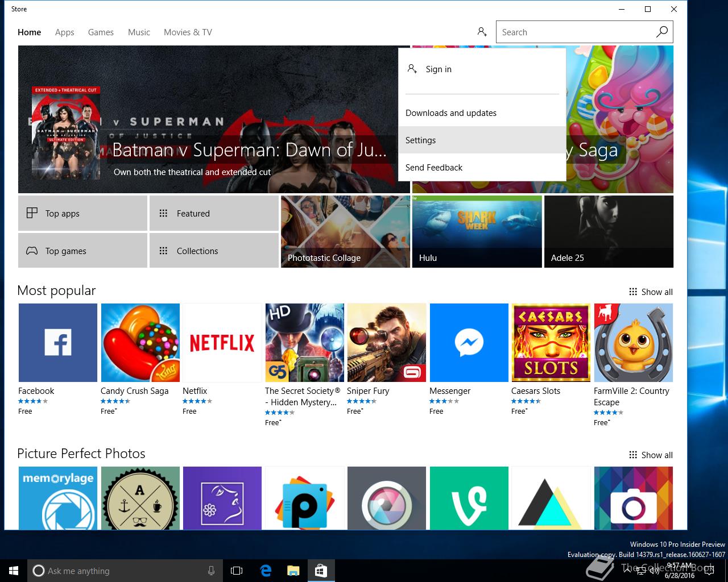Open the Top games tile
728x582 pixels.
click(x=82, y=250)
